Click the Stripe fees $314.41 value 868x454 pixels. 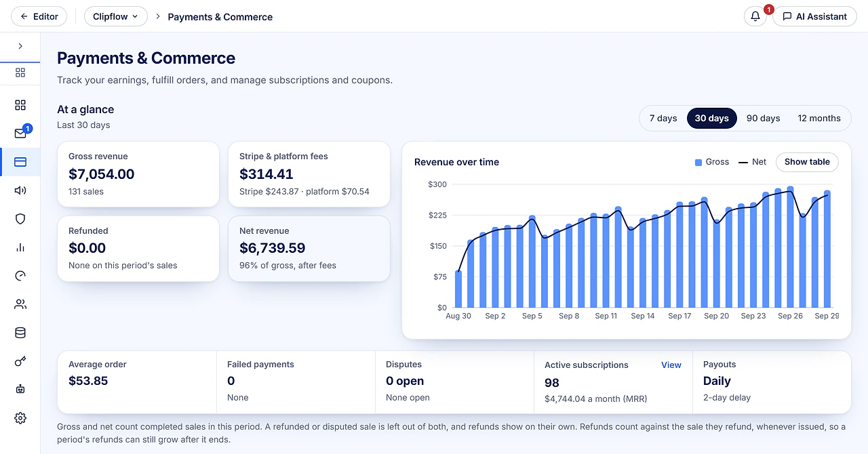click(267, 174)
